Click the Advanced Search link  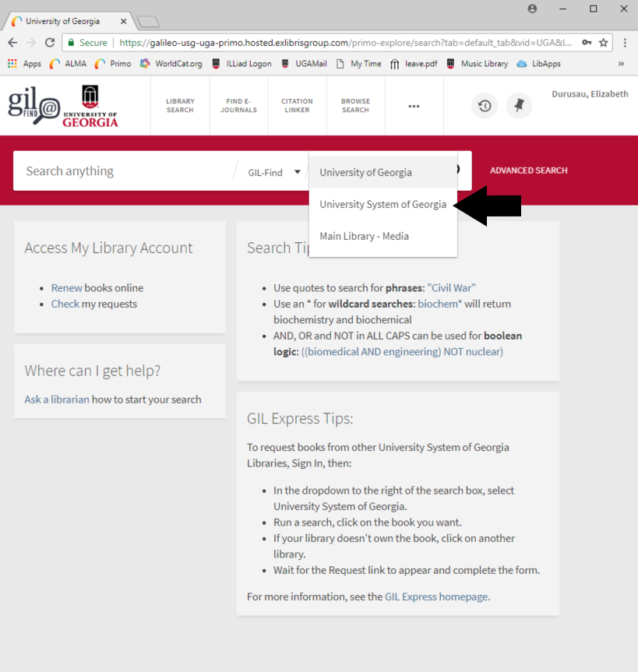[528, 171]
